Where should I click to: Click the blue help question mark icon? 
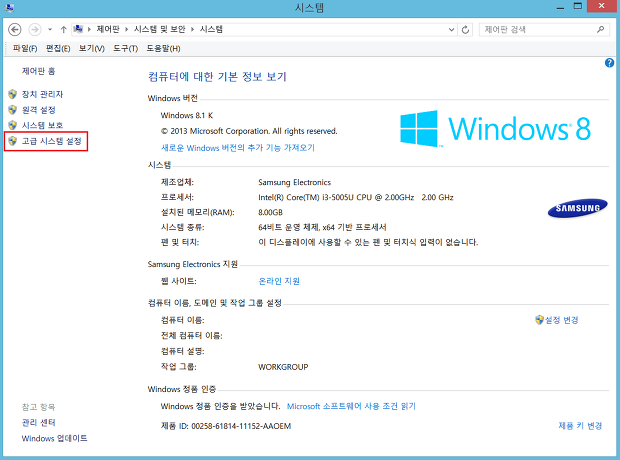(609, 62)
